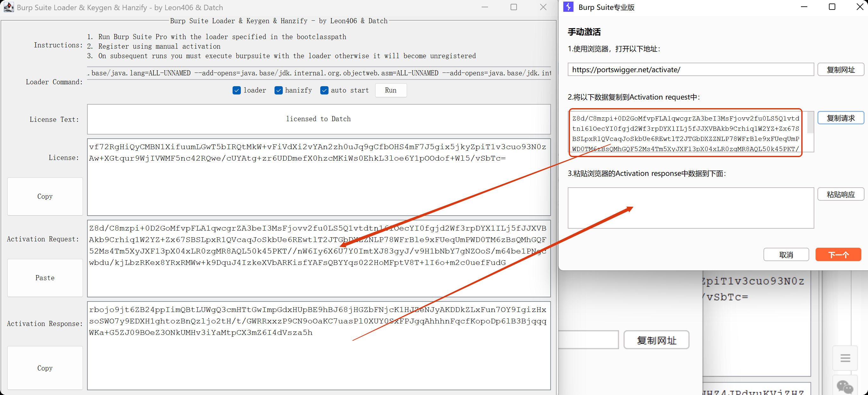Maximize the Burp Suite专业版 window
This screenshot has width=868, height=395.
pyautogui.click(x=832, y=7)
